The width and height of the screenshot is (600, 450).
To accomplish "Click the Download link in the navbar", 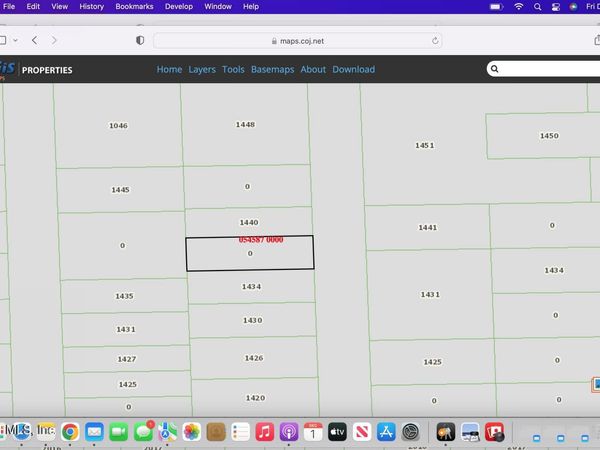I will (x=353, y=70).
